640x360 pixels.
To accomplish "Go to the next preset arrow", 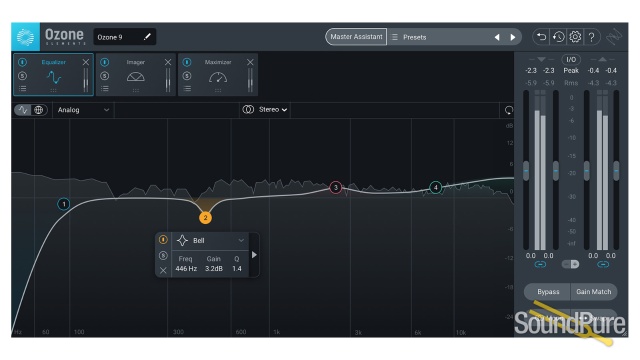I will coord(513,37).
